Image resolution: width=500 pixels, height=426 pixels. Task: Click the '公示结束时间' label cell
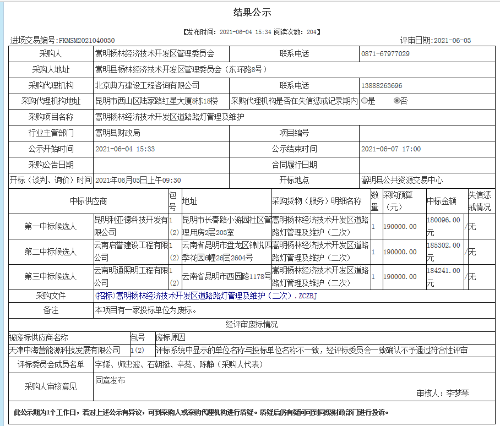tap(294, 149)
